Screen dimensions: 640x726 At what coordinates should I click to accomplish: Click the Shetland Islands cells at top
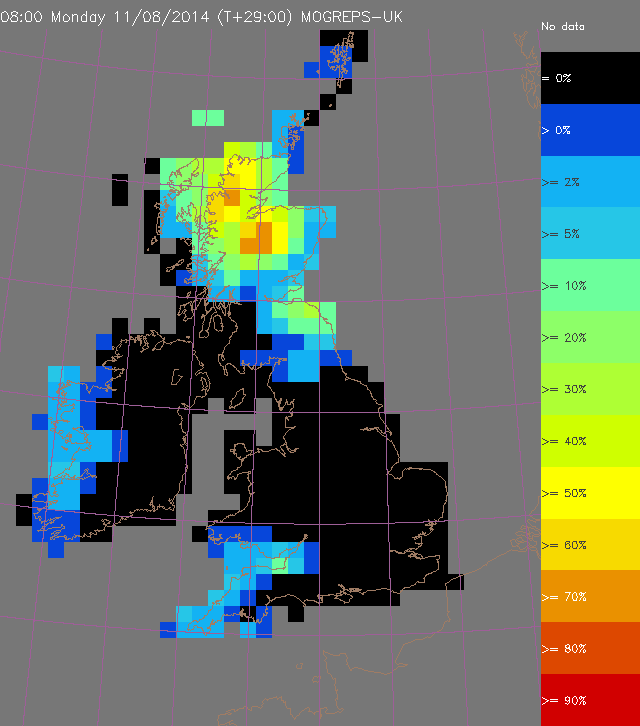tap(340, 54)
